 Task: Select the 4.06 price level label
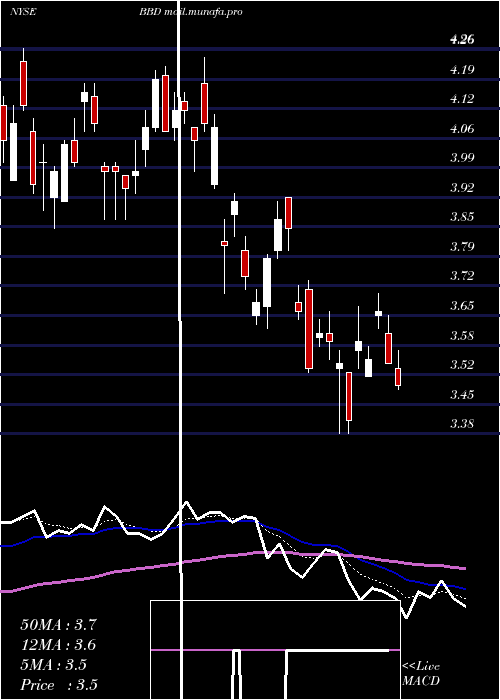pyautogui.click(x=462, y=129)
